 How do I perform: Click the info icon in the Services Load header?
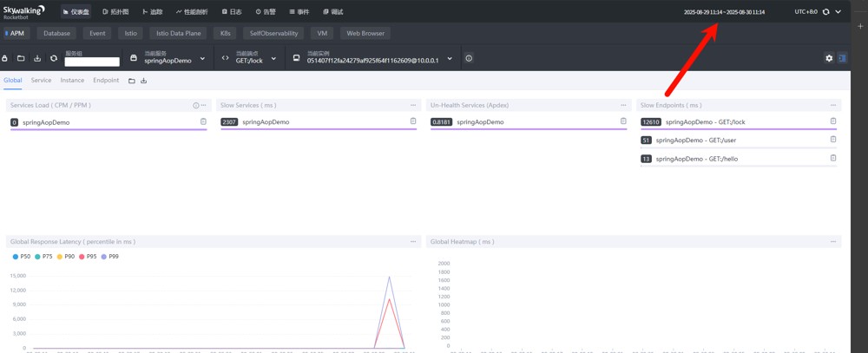click(x=195, y=105)
